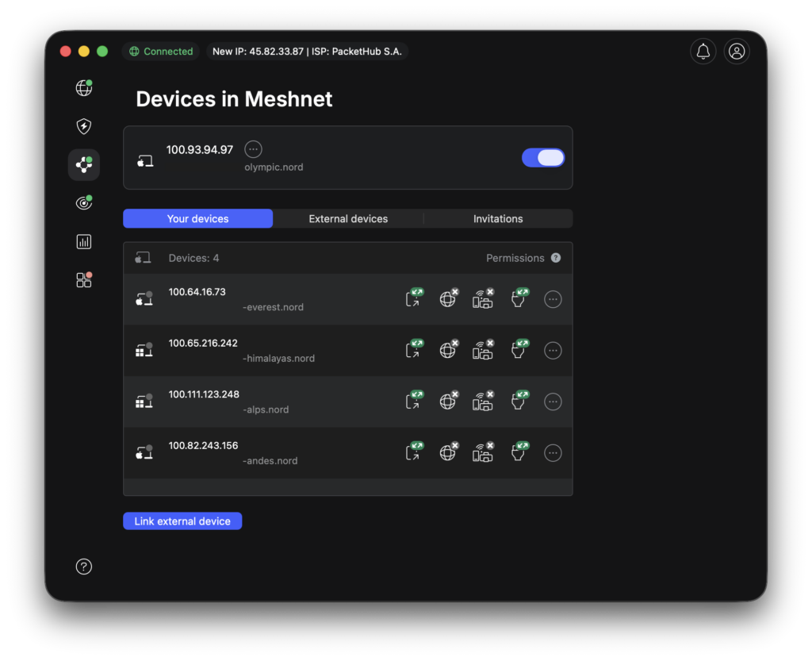Toggle local network permission for alps.nord

point(483,401)
